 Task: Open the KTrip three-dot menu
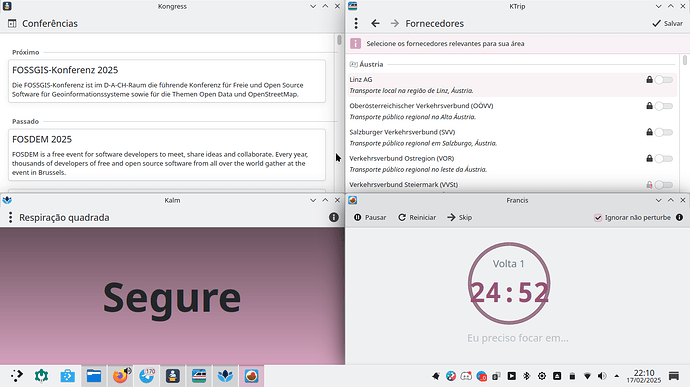pyautogui.click(x=356, y=23)
